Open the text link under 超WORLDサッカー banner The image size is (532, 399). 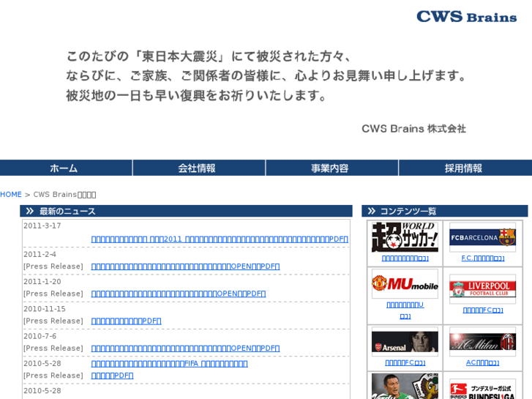pos(405,258)
